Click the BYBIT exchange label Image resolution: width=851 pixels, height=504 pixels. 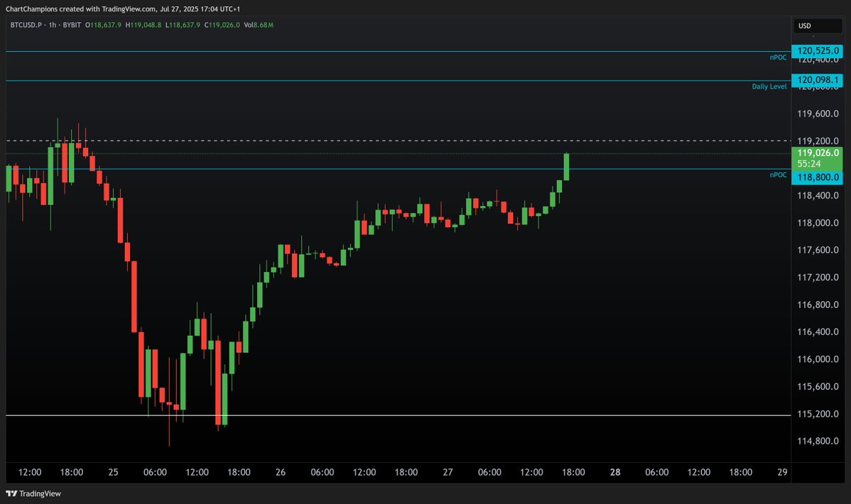click(72, 25)
